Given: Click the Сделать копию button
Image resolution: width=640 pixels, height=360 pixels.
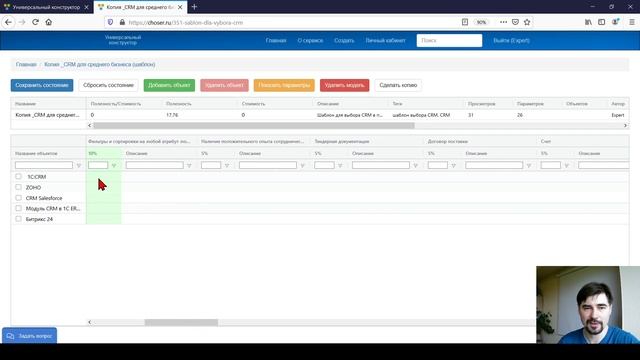Looking at the screenshot, I should tap(398, 85).
